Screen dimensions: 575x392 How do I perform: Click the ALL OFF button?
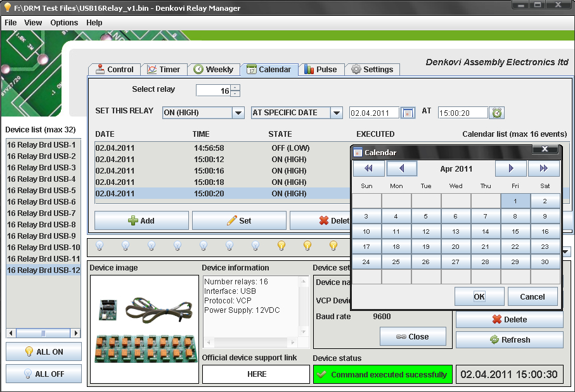44,374
